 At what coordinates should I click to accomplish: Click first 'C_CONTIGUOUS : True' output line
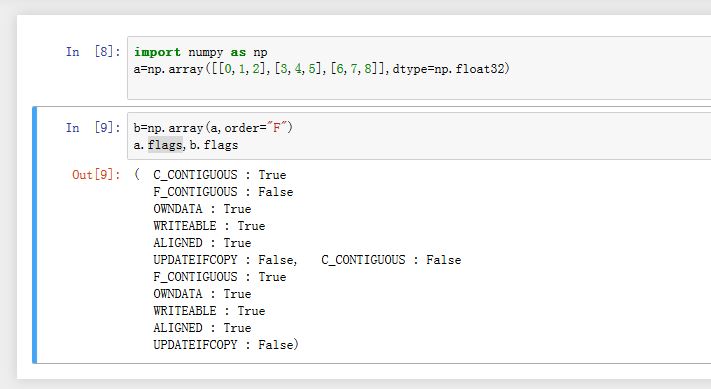(x=219, y=175)
